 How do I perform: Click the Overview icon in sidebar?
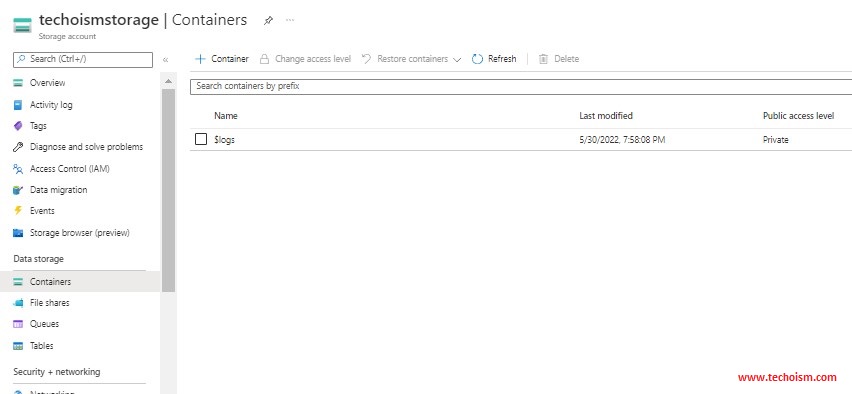(x=18, y=83)
